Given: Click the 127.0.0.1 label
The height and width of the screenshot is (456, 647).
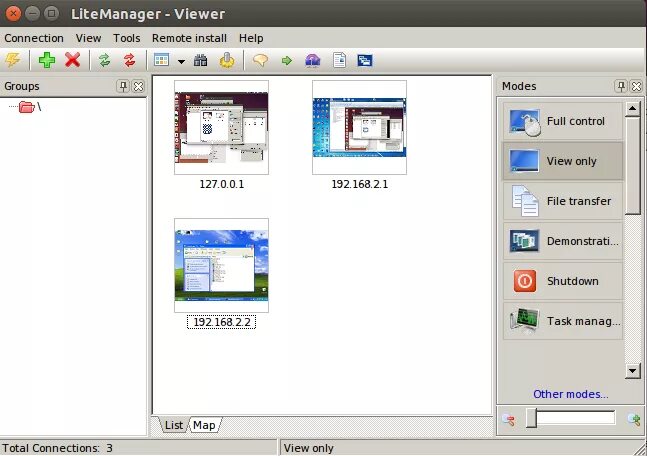Looking at the screenshot, I should click(222, 184).
